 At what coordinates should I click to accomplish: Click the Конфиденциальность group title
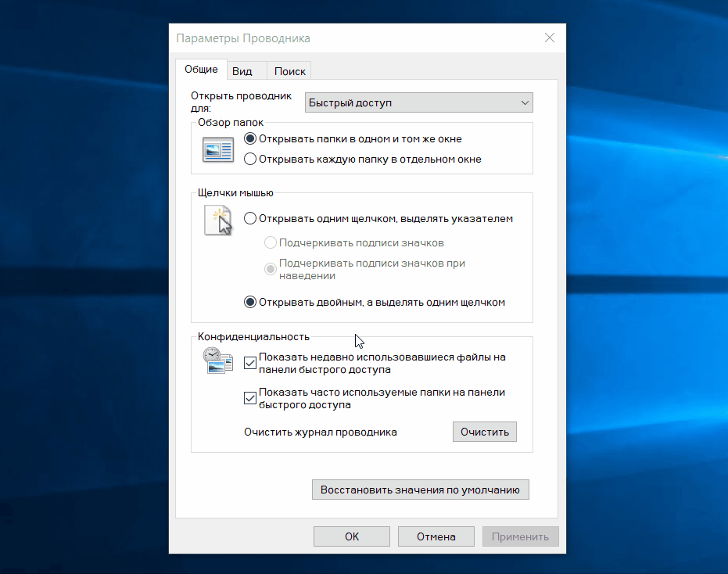pos(253,337)
